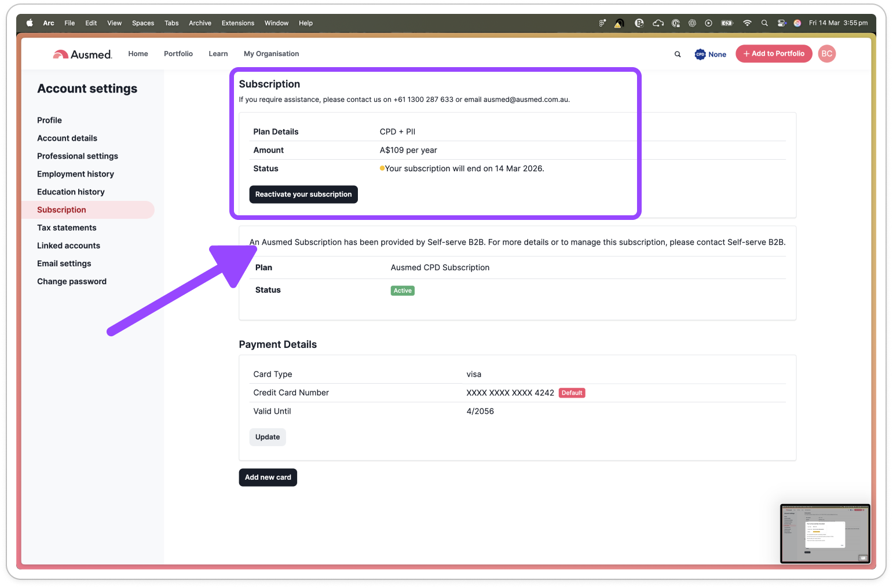Open the View menu
Screen dimensions: 893x588
[115, 23]
